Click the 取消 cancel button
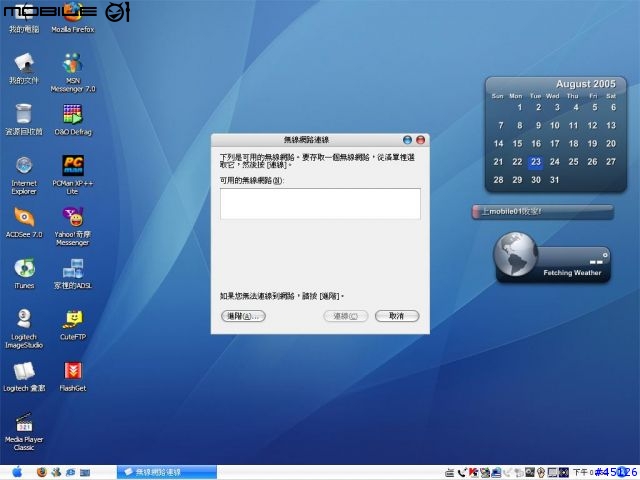The height and width of the screenshot is (480, 640). click(397, 316)
